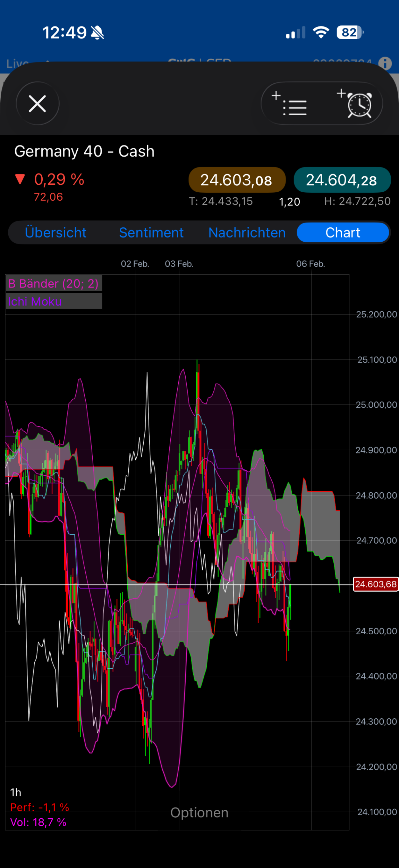The width and height of the screenshot is (399, 868).
Task: Tap the Vol: 18,7 % readout
Action: pyautogui.click(x=38, y=822)
